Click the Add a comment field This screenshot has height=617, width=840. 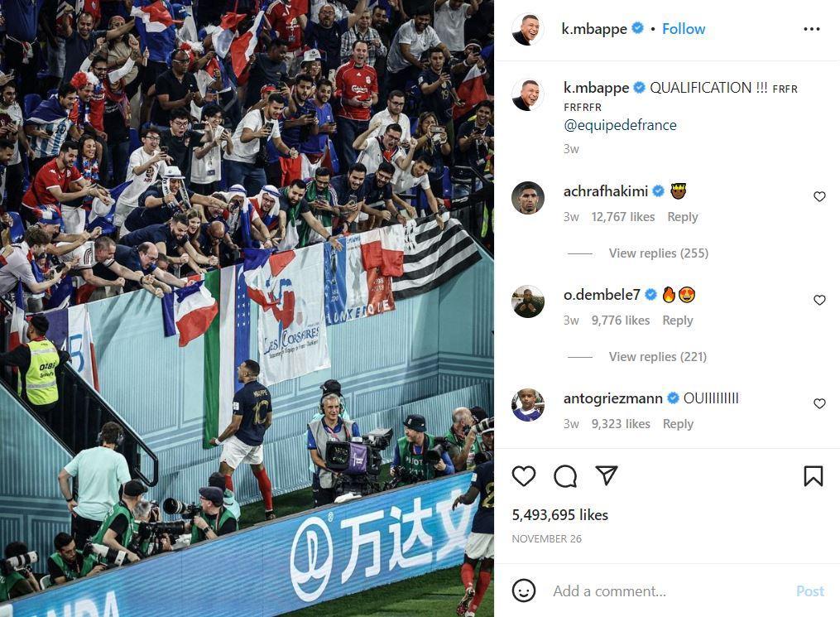coord(670,590)
